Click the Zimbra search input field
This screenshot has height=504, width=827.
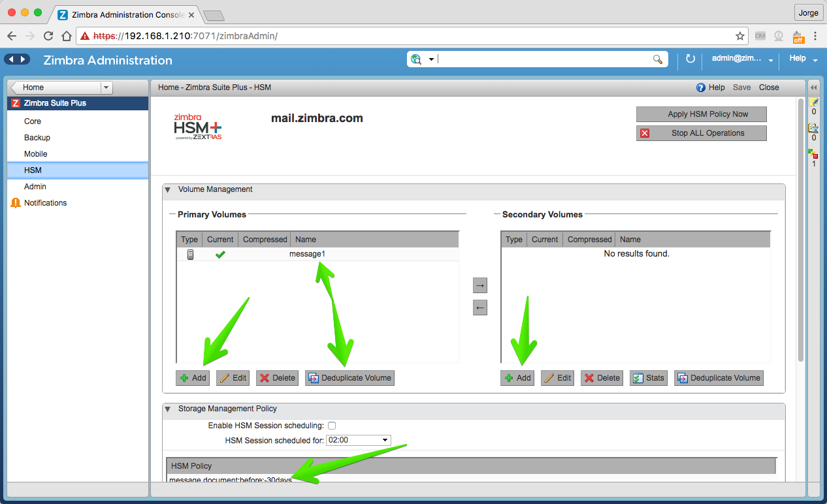point(545,59)
